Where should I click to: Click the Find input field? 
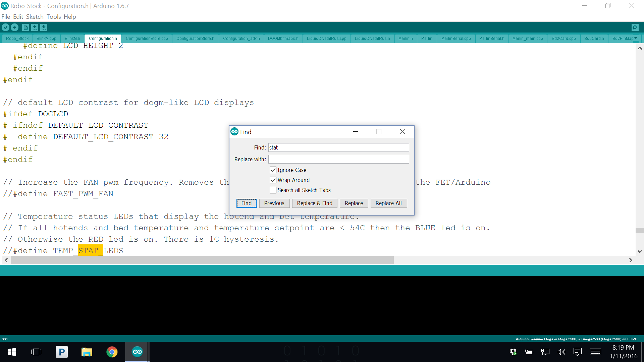click(338, 147)
